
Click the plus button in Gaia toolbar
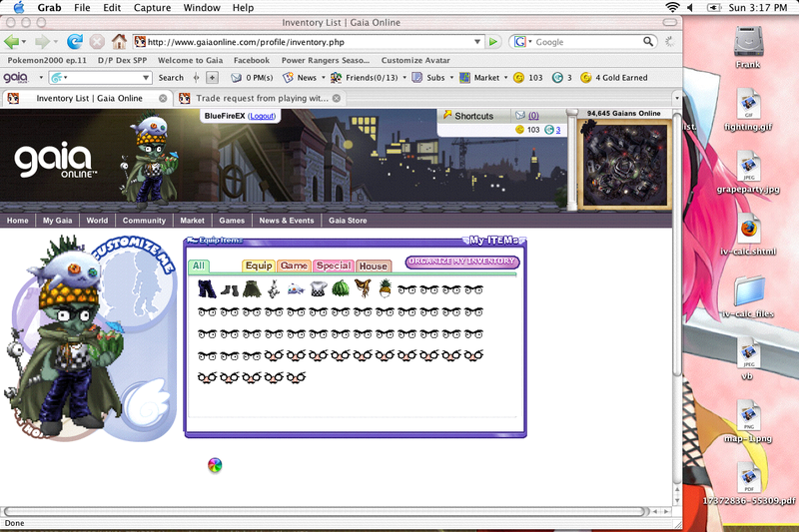pyautogui.click(x=212, y=78)
